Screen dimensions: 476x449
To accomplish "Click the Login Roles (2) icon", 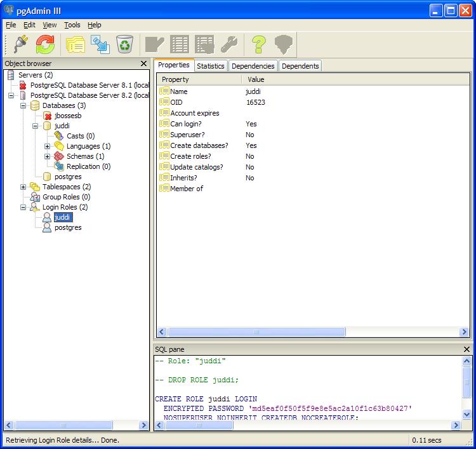I will [x=35, y=207].
